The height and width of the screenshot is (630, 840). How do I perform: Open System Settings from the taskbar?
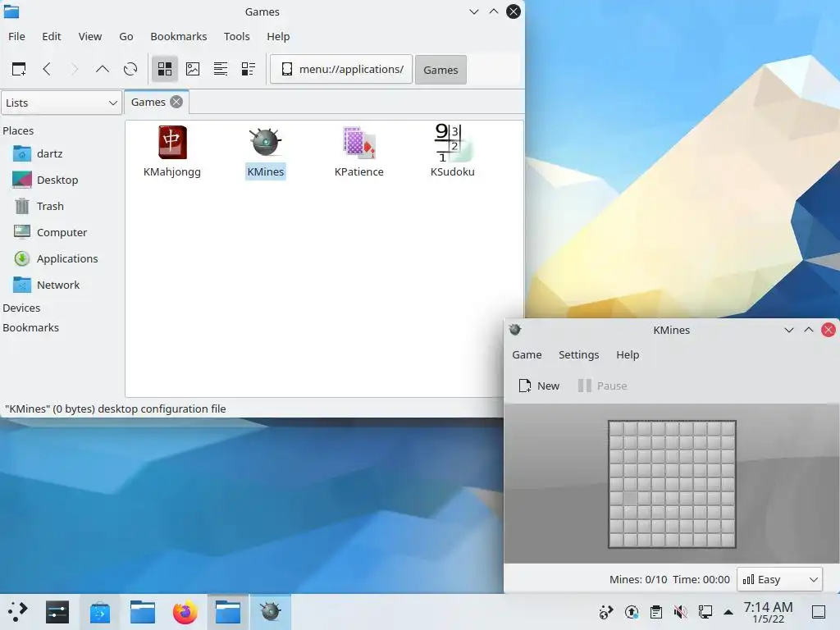point(57,612)
